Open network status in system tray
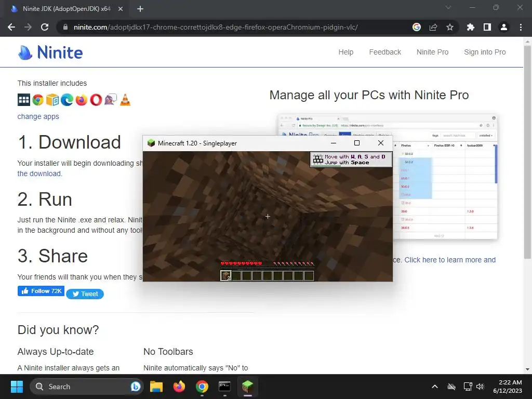The height and width of the screenshot is (399, 532). [x=468, y=387]
